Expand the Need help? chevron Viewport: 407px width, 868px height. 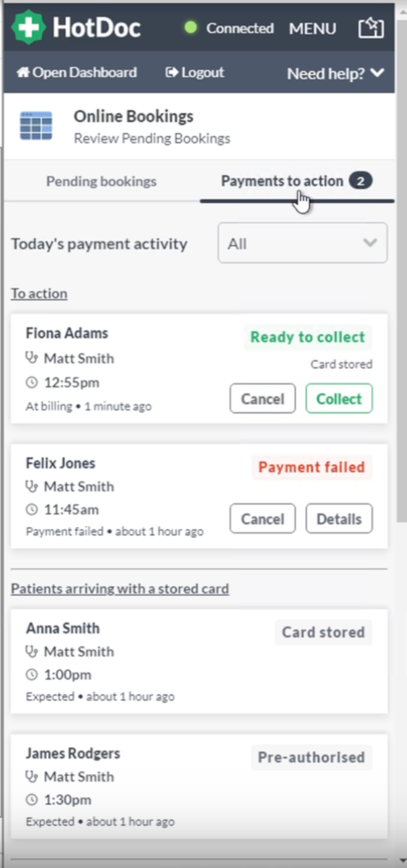(x=377, y=73)
